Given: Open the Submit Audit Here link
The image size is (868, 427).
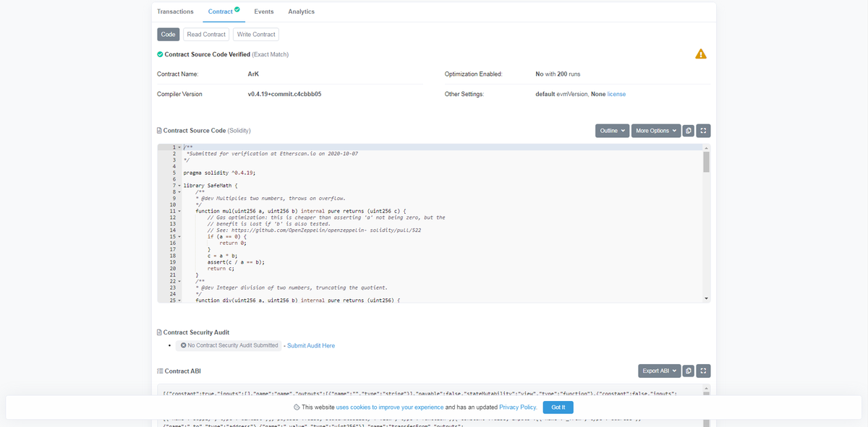Looking at the screenshot, I should [311, 346].
